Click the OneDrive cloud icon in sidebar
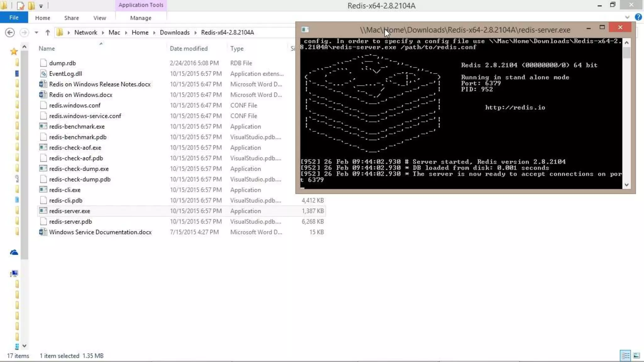Screen dimensions: 644x362 click(14, 252)
